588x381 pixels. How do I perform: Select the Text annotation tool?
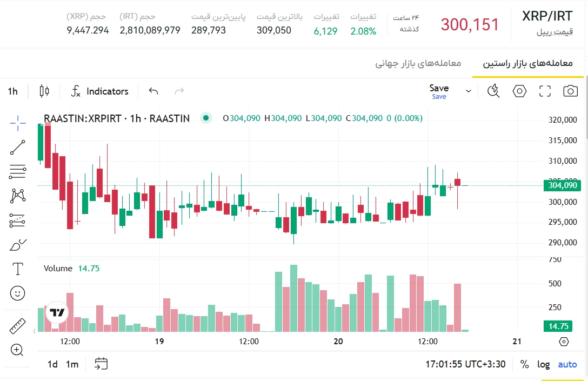tap(18, 269)
